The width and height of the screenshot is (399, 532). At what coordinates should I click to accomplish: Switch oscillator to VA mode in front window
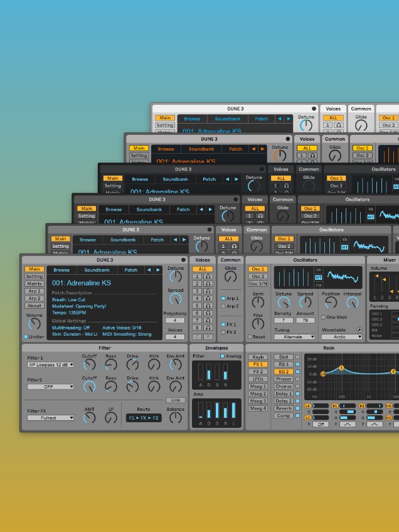[x=319, y=270]
